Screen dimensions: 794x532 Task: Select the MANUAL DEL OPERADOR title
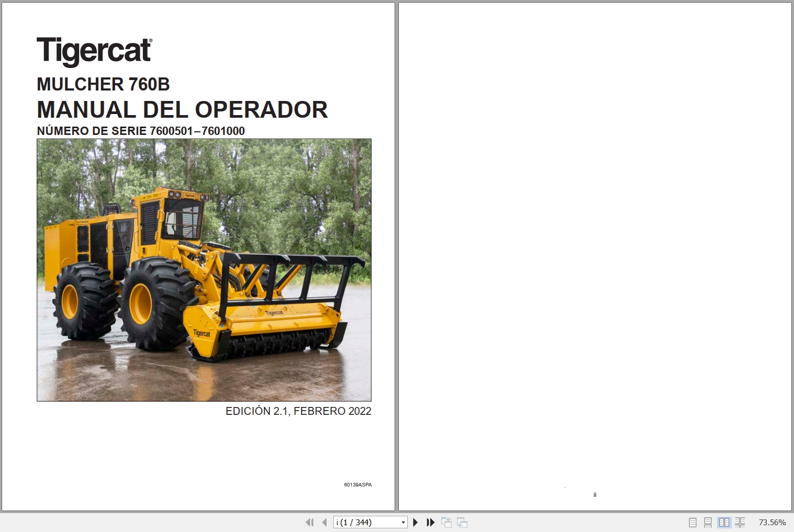(x=182, y=110)
